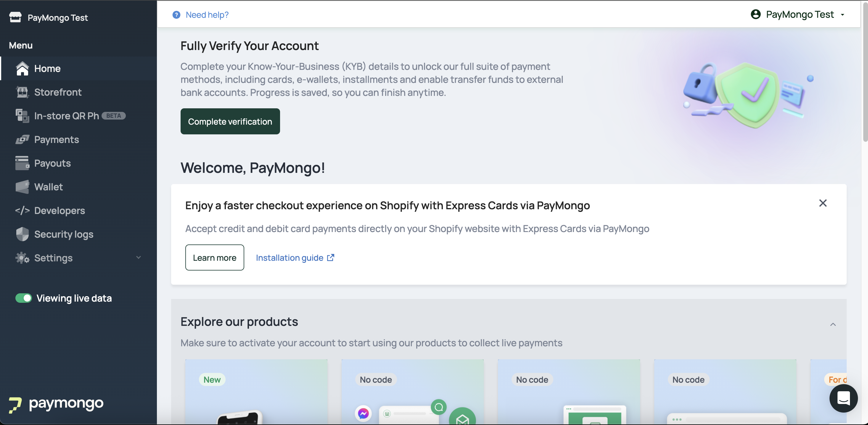Viewport: 868px width, 425px height.
Task: Open the PayMongo Test account dropdown
Action: [x=798, y=15]
